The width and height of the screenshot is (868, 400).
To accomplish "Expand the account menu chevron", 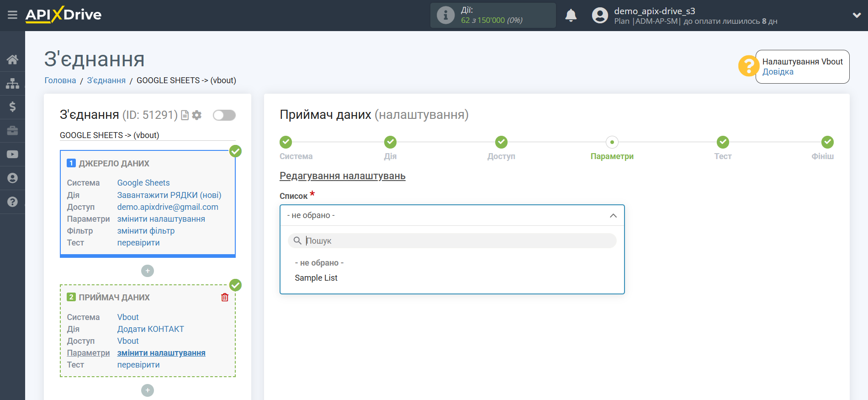I will pos(857,15).
